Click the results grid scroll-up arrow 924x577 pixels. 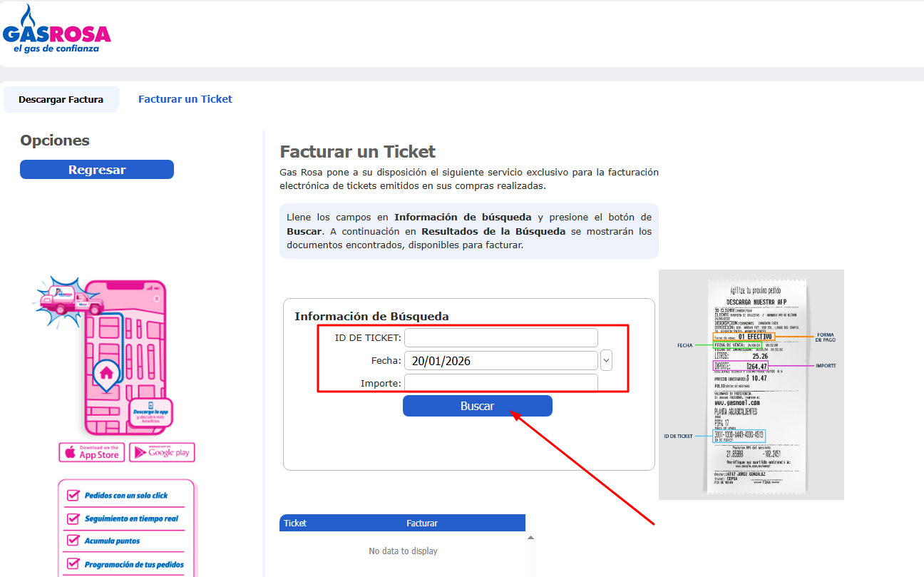(530, 536)
